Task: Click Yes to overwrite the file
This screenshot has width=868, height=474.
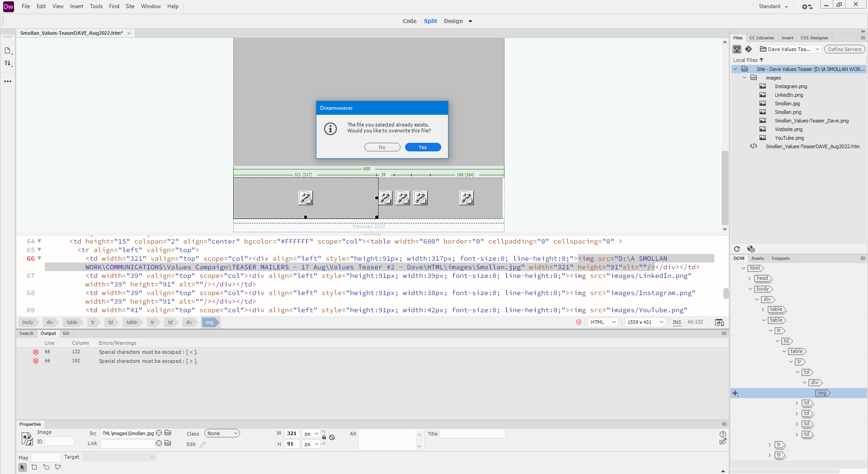Action: (x=422, y=147)
